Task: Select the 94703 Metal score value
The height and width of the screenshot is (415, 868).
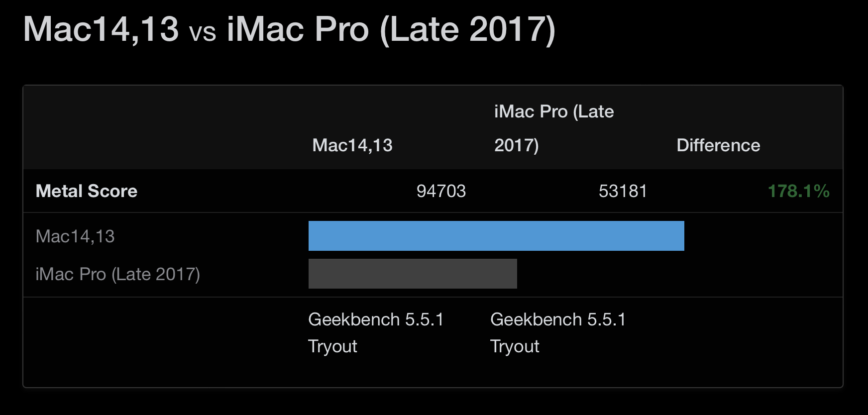Action: pyautogui.click(x=441, y=191)
